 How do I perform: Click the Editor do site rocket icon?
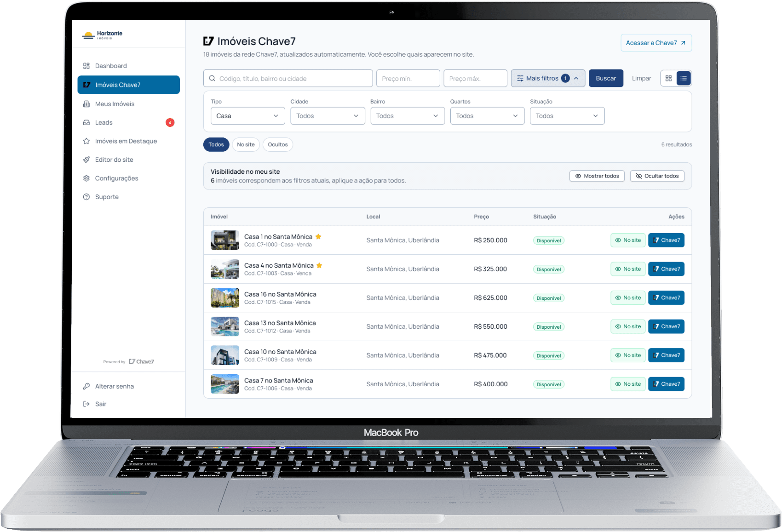tap(86, 160)
